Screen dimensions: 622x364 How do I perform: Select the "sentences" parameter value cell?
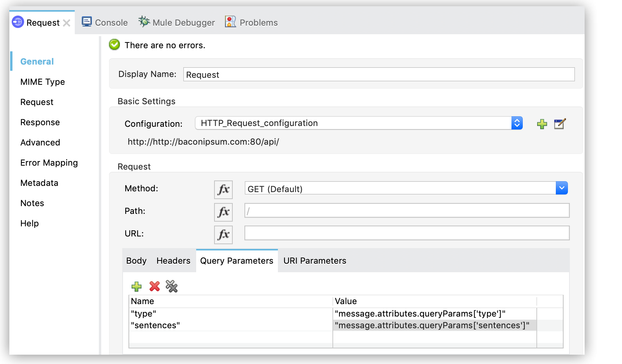[432, 325]
